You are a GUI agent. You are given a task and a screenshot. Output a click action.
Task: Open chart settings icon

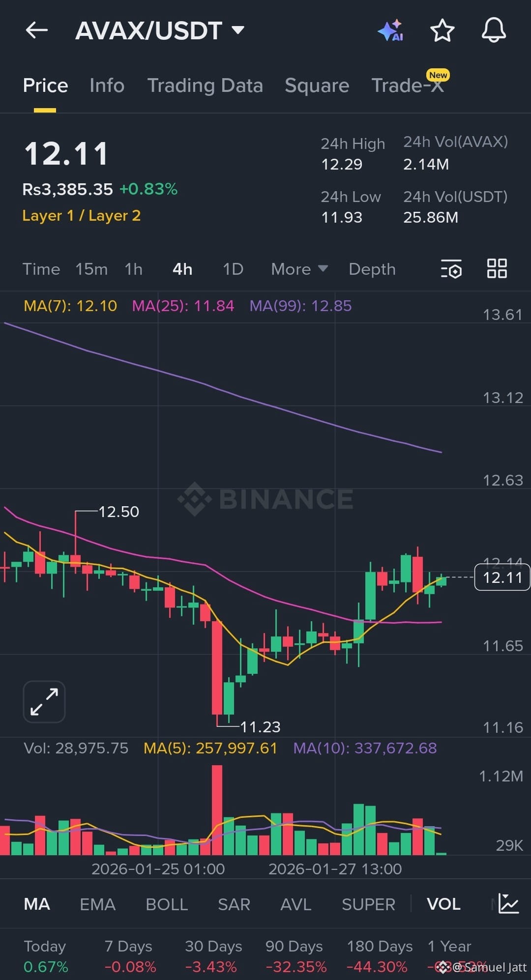(451, 269)
